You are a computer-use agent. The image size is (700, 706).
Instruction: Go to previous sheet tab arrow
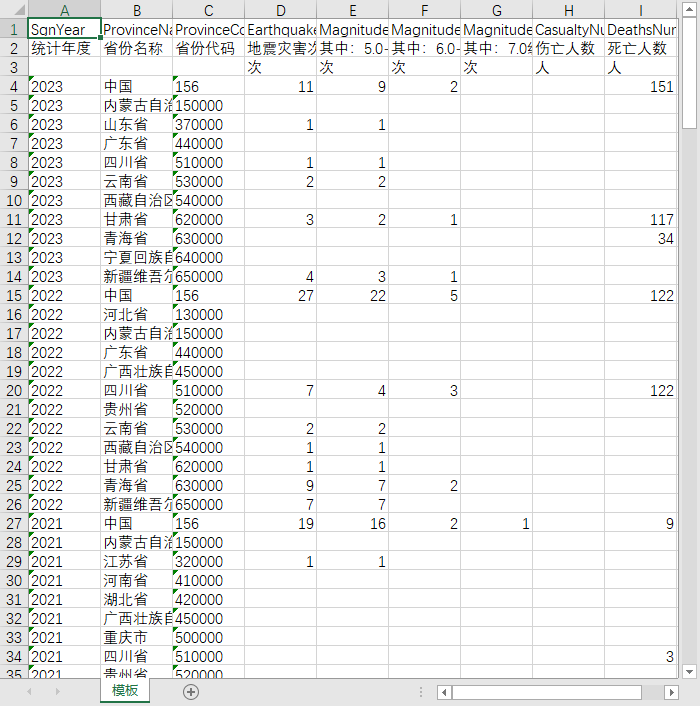tap(29, 692)
